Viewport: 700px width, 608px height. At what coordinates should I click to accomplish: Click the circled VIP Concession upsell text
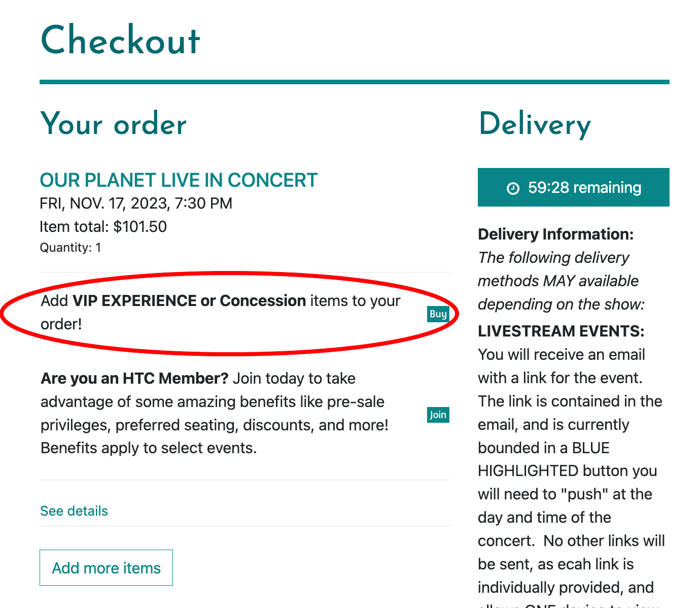(x=220, y=312)
